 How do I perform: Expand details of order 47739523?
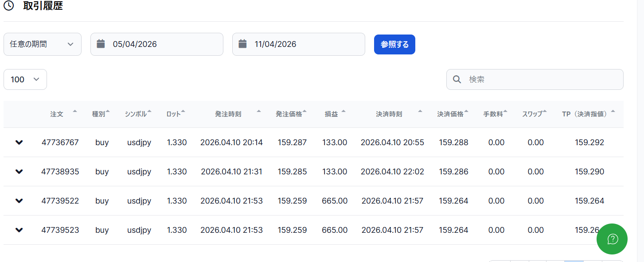(x=19, y=230)
